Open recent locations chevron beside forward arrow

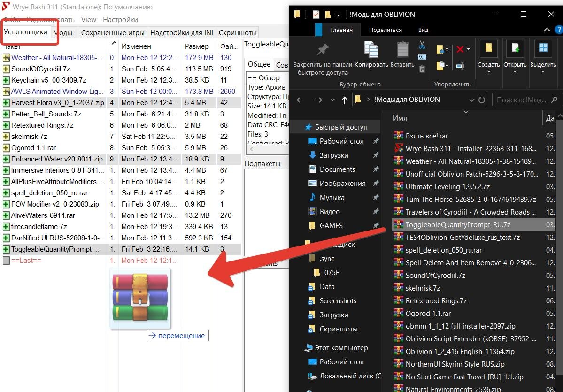click(x=332, y=100)
